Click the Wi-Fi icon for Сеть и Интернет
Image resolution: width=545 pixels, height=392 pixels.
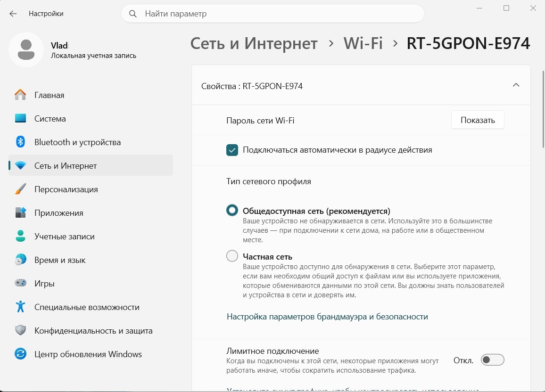20,166
